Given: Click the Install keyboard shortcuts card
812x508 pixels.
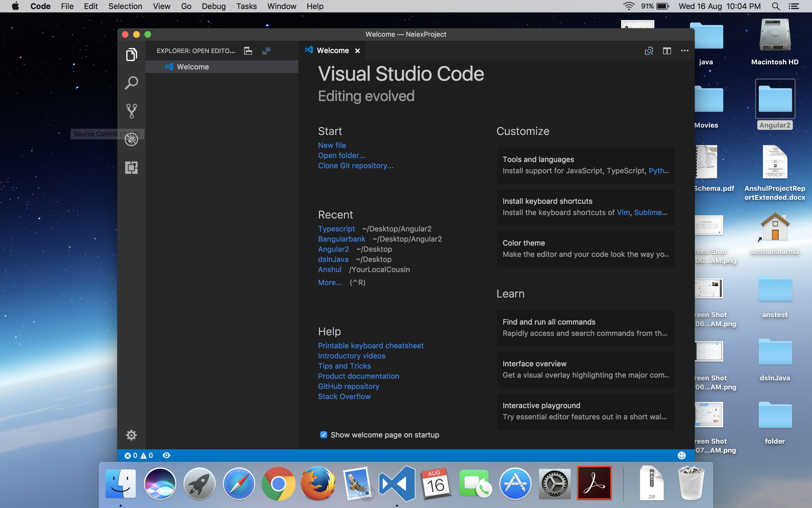Looking at the screenshot, I should point(586,207).
